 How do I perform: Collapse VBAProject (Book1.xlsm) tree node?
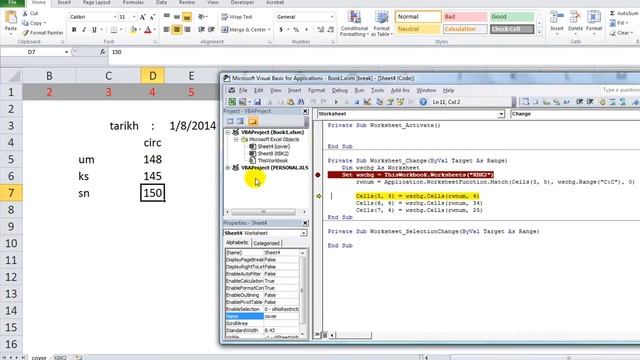228,132
